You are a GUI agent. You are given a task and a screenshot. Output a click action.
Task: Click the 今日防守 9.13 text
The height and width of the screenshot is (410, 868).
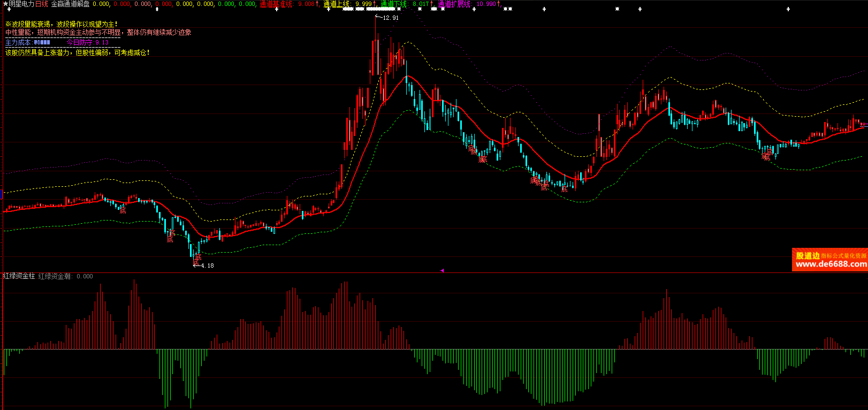(x=87, y=43)
